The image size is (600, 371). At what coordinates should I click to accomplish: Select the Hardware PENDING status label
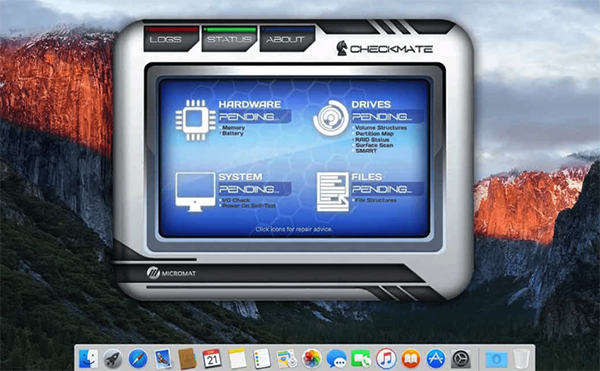pos(254,117)
